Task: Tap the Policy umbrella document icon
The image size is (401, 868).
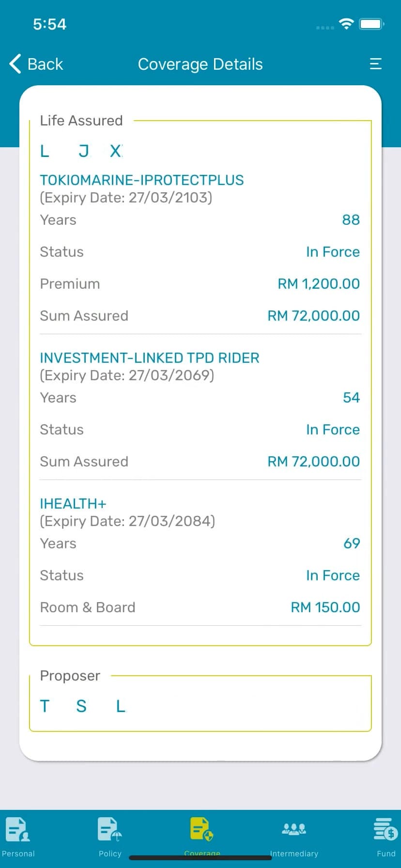Action: coord(109,829)
